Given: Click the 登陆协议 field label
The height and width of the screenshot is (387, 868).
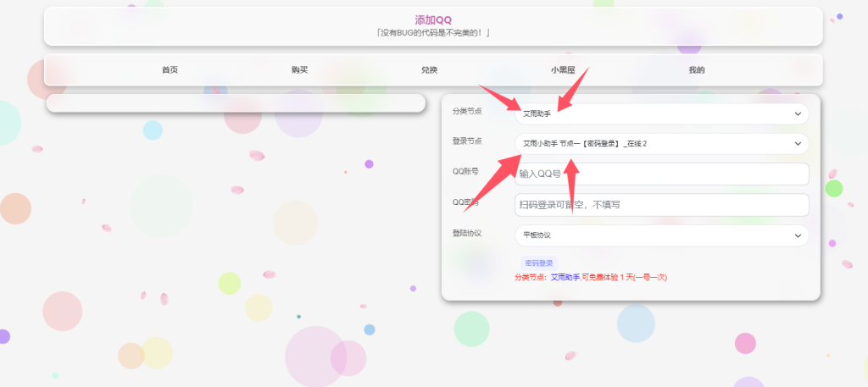Looking at the screenshot, I should 467,233.
